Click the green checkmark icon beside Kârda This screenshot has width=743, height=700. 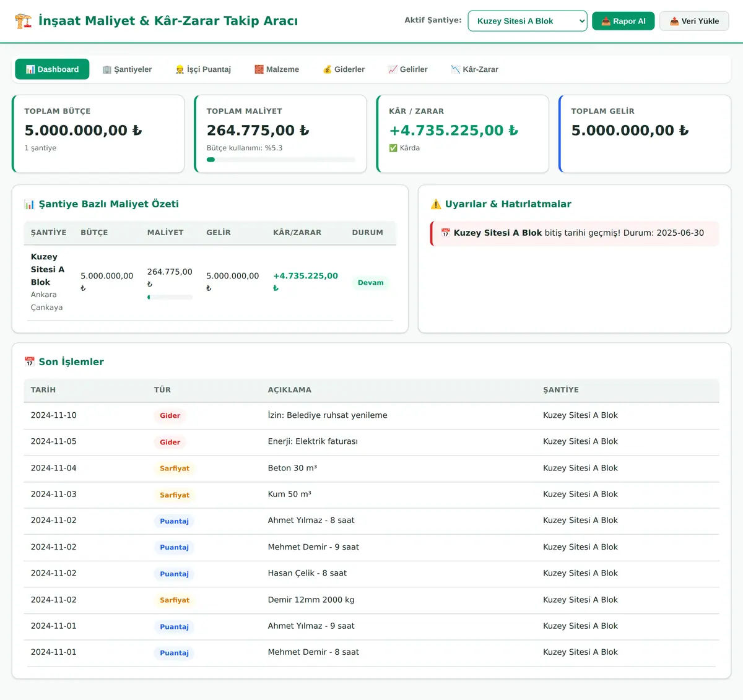tap(393, 148)
